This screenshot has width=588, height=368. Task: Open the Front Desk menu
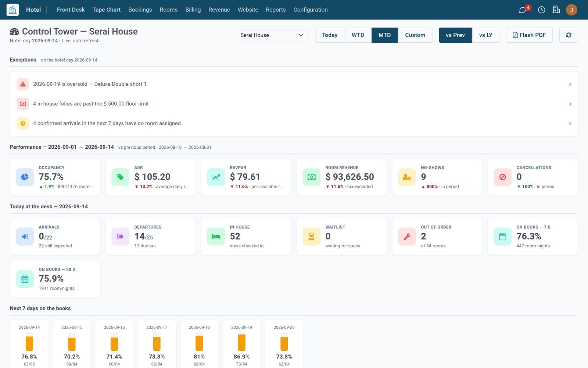pos(71,10)
